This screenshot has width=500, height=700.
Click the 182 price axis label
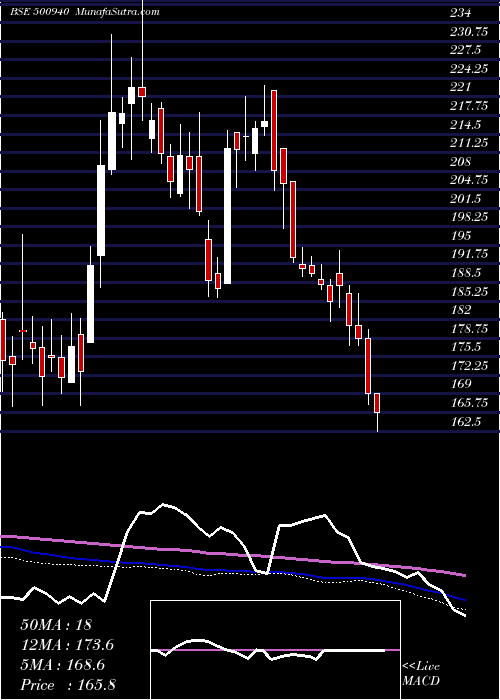point(460,310)
